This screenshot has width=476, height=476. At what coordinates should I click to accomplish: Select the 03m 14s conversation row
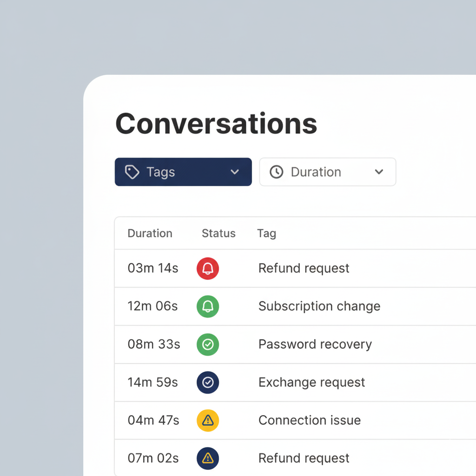pos(153,269)
